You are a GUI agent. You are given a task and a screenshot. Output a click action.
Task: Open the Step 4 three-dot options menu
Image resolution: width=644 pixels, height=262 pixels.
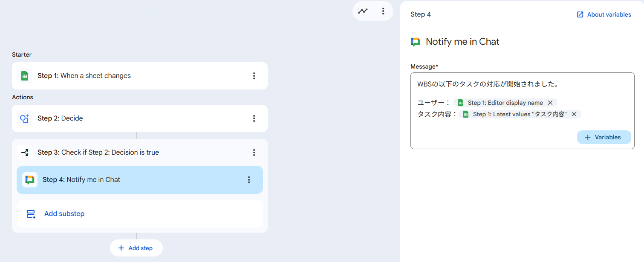(249, 180)
